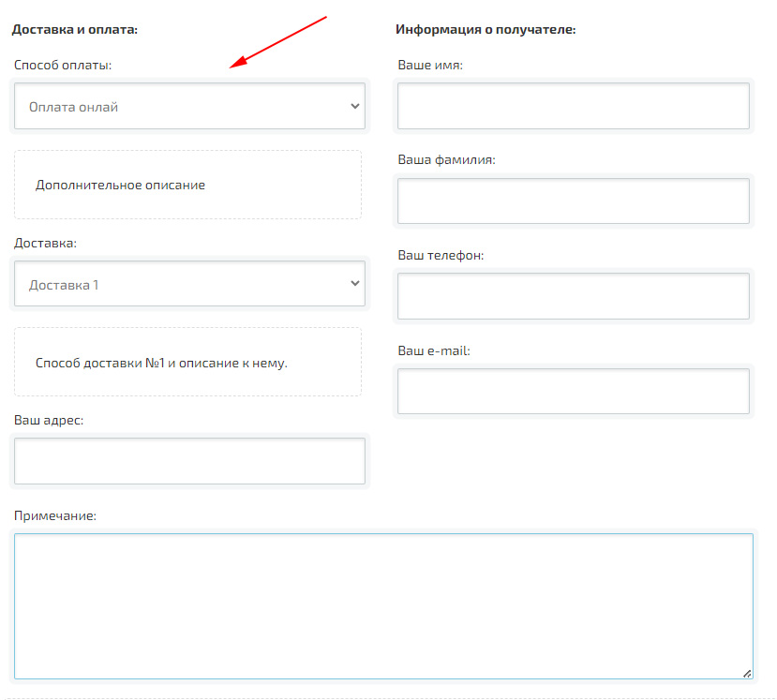The height and width of the screenshot is (700, 777).
Task: Click the 'Ваш e-mail:' label
Action: tap(434, 351)
